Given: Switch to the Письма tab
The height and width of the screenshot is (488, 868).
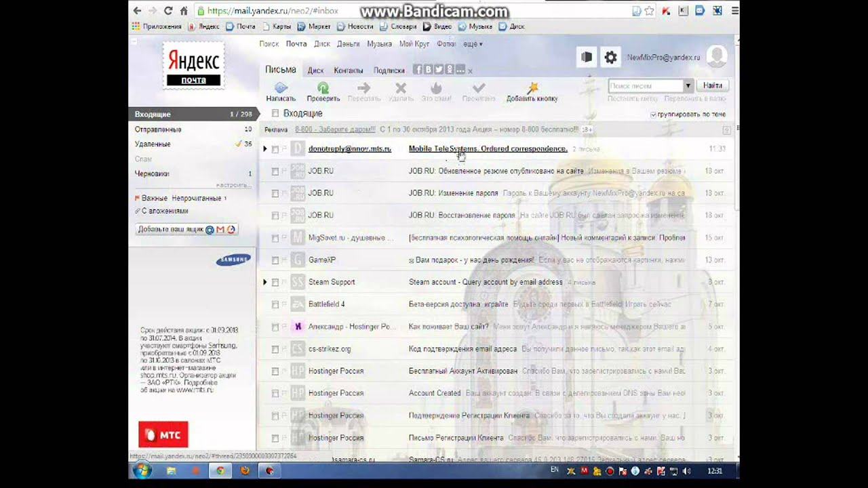Looking at the screenshot, I should [x=281, y=70].
